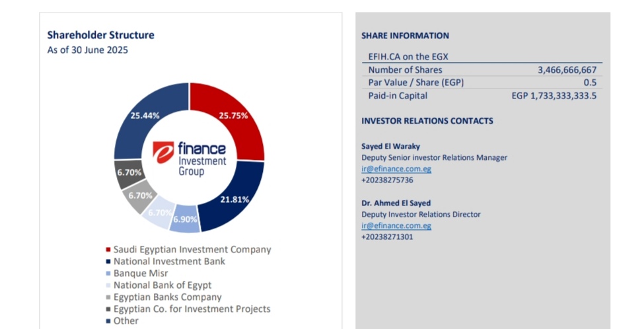Click the red legend marker for Saudi Egyptian Investment Company
The width and height of the screenshot is (644, 329).
coord(108,250)
